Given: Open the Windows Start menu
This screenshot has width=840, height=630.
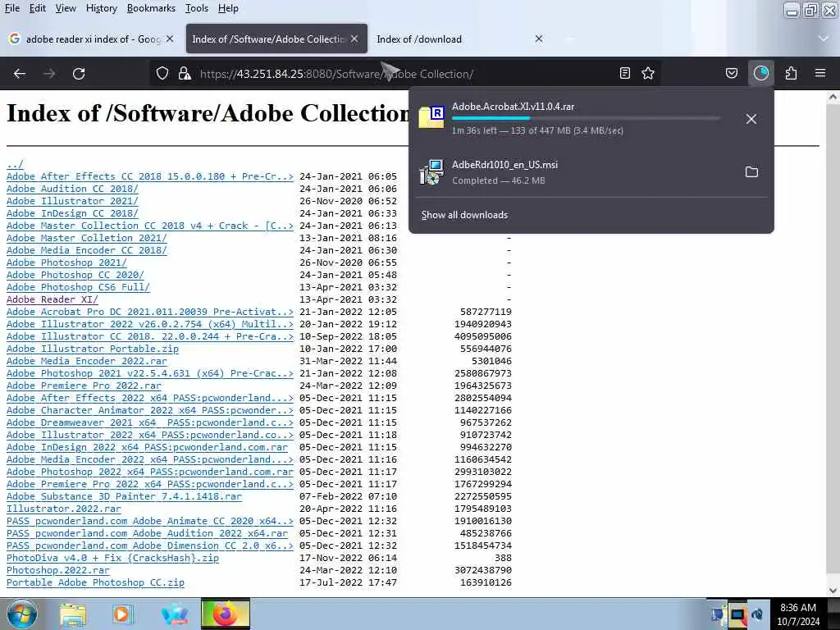Looking at the screenshot, I should (22, 614).
